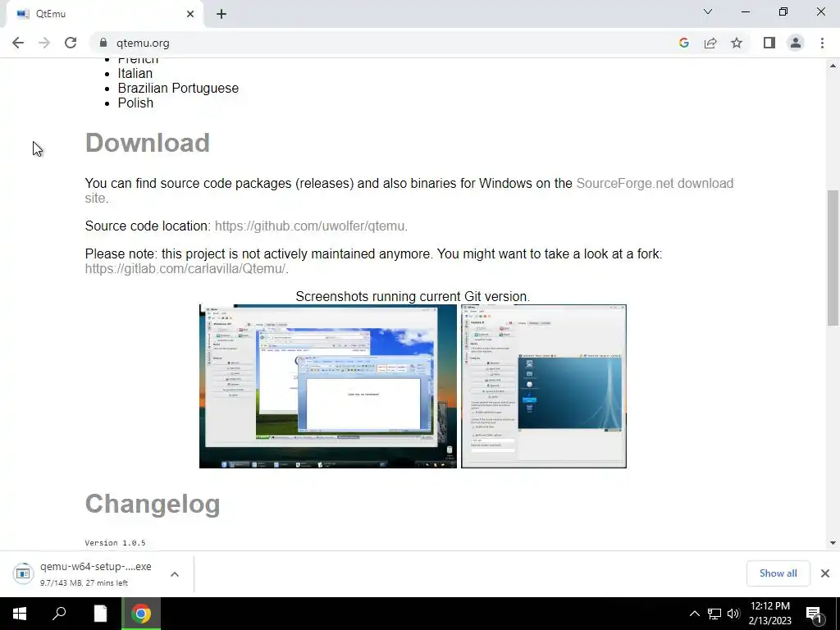Screen dimensions: 840x630
Task: Open the right QtEmu screenshot thumbnail
Action: (544, 386)
